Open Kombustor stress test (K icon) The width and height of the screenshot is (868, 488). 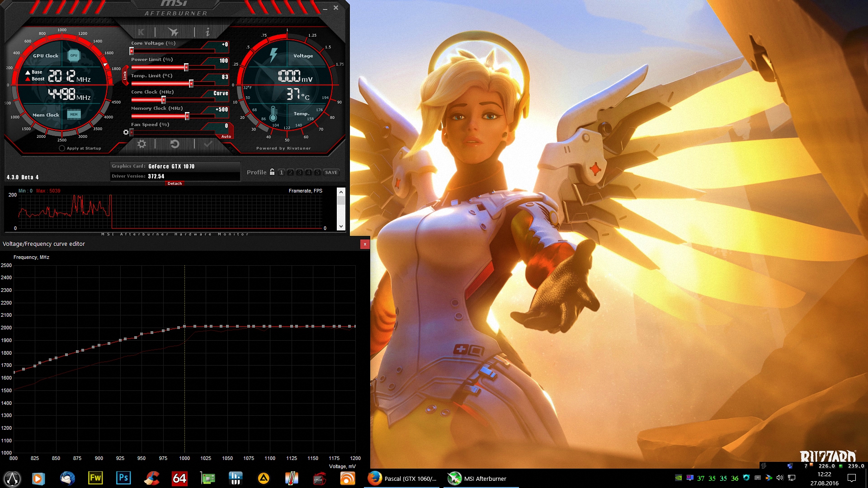click(141, 32)
